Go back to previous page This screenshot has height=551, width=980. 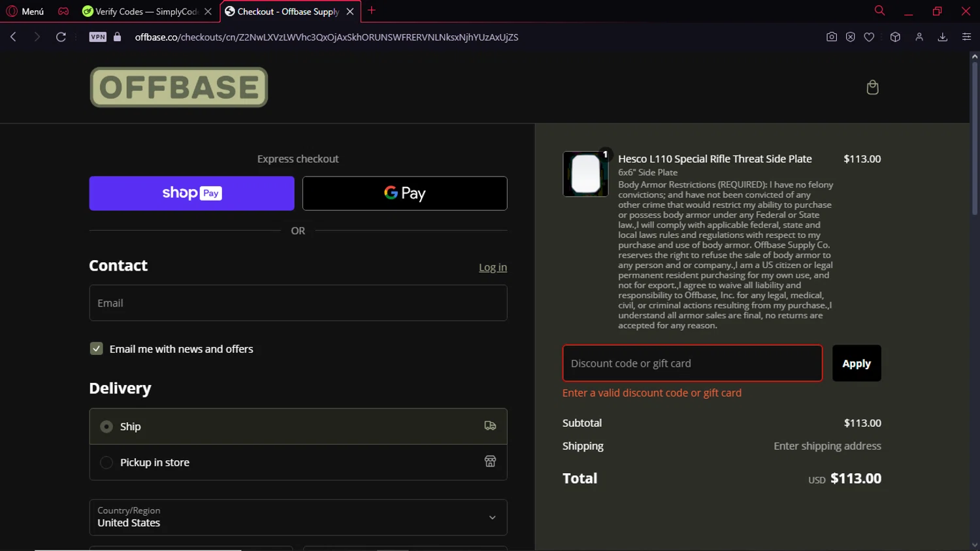(x=13, y=37)
